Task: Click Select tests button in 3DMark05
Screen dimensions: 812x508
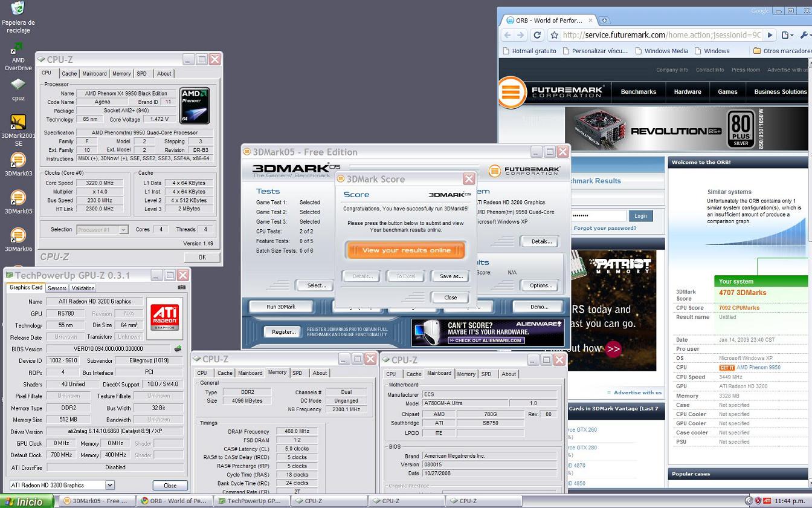Action: point(316,285)
